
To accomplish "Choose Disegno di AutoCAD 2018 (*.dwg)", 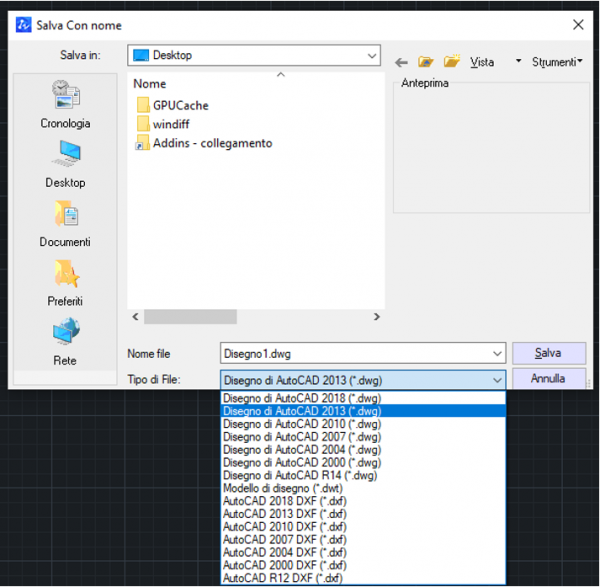I will coord(363,398).
